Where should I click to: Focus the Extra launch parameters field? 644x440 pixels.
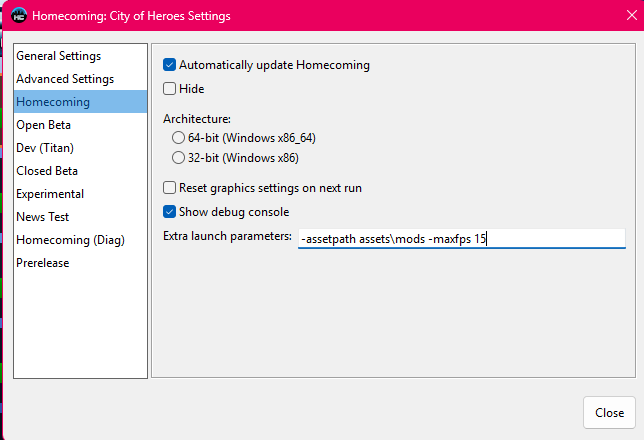coord(462,239)
